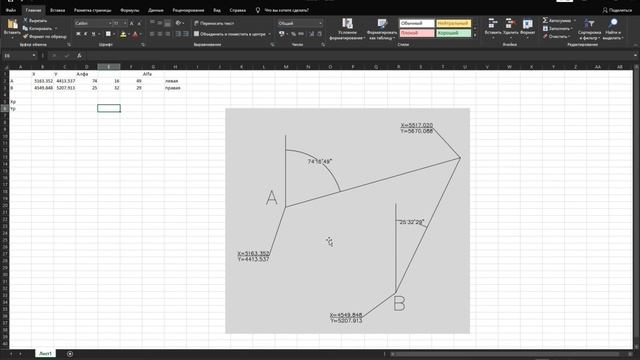Click the Accounting Number Format currency icon
640x360 pixels.
[282, 34]
